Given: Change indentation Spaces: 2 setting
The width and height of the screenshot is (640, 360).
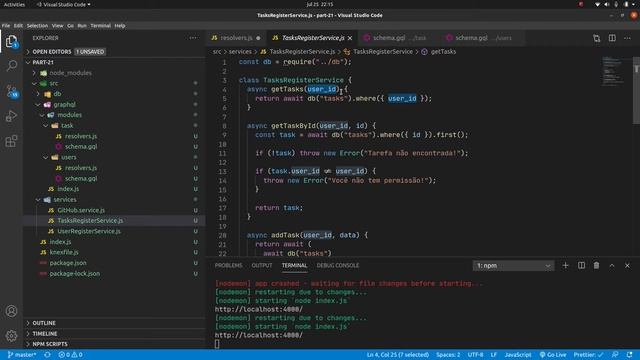Looking at the screenshot, I should click(448, 355).
